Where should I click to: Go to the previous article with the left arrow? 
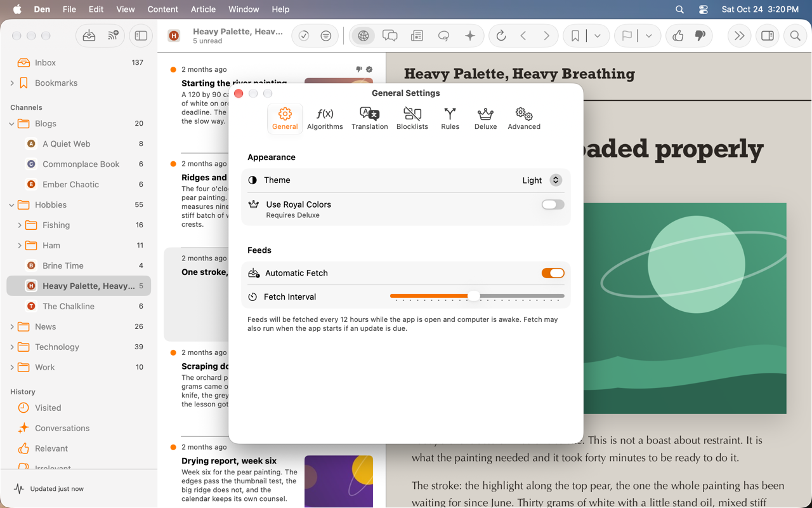(523, 36)
